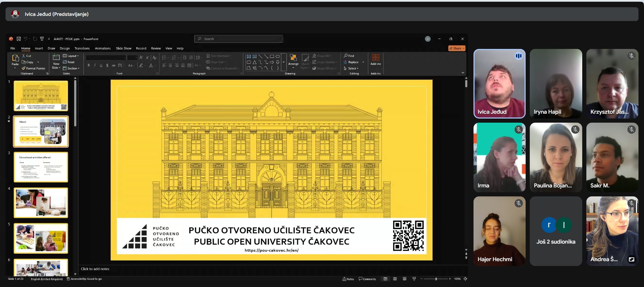The width and height of the screenshot is (644, 287).
Task: Click the orange Share button
Action: 457,48
